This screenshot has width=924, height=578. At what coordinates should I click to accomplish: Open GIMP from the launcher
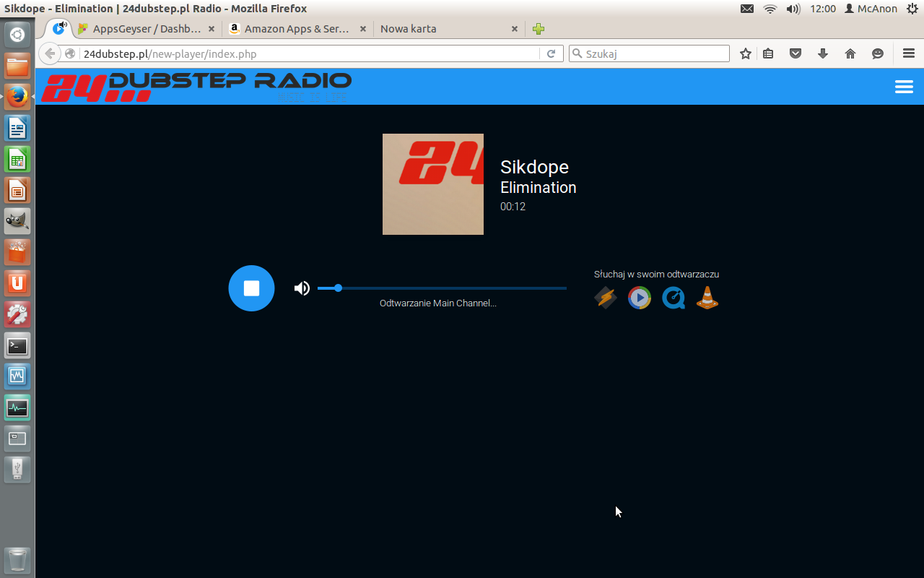(x=17, y=221)
